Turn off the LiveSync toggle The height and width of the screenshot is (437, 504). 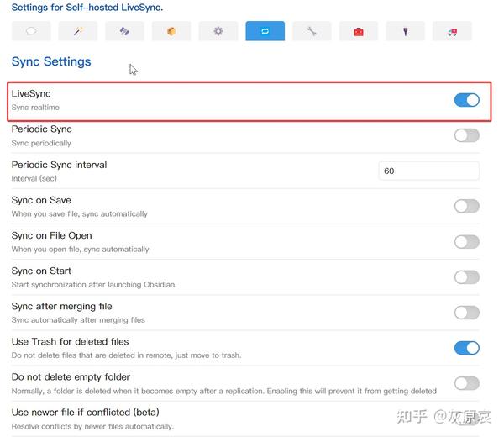pos(467,100)
